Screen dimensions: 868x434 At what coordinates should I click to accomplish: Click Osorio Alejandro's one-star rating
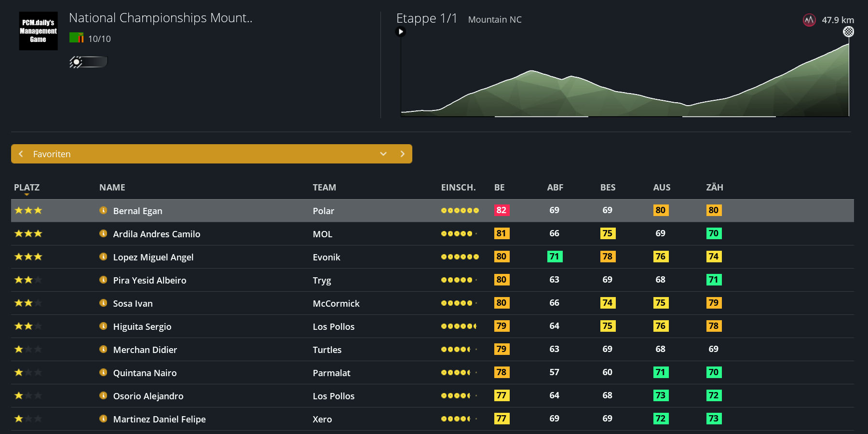coord(28,395)
